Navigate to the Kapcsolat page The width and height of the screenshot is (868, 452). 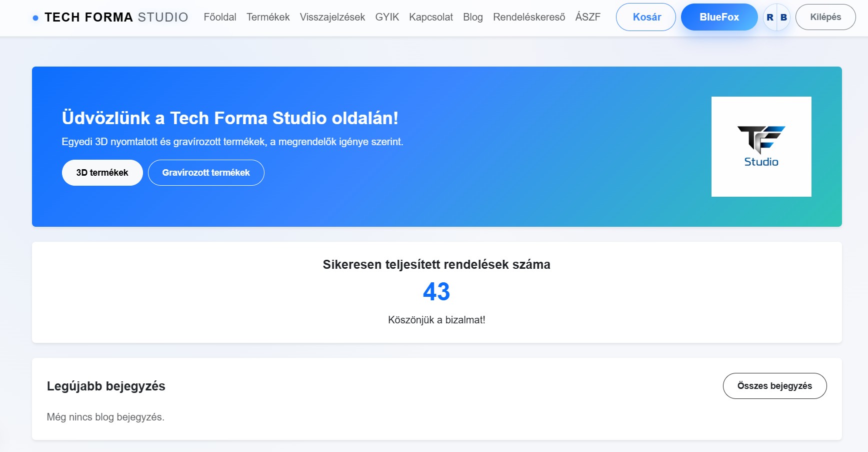coord(431,17)
